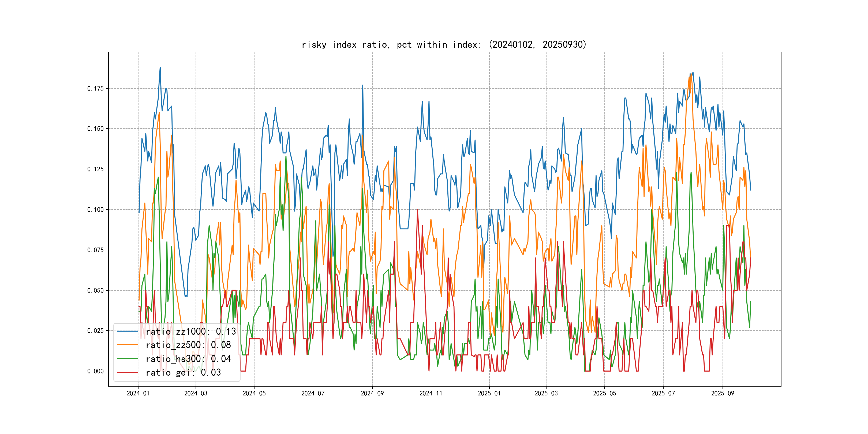Click the 2024-05 x-axis tick label
Image resolution: width=868 pixels, height=434 pixels.
click(254, 393)
